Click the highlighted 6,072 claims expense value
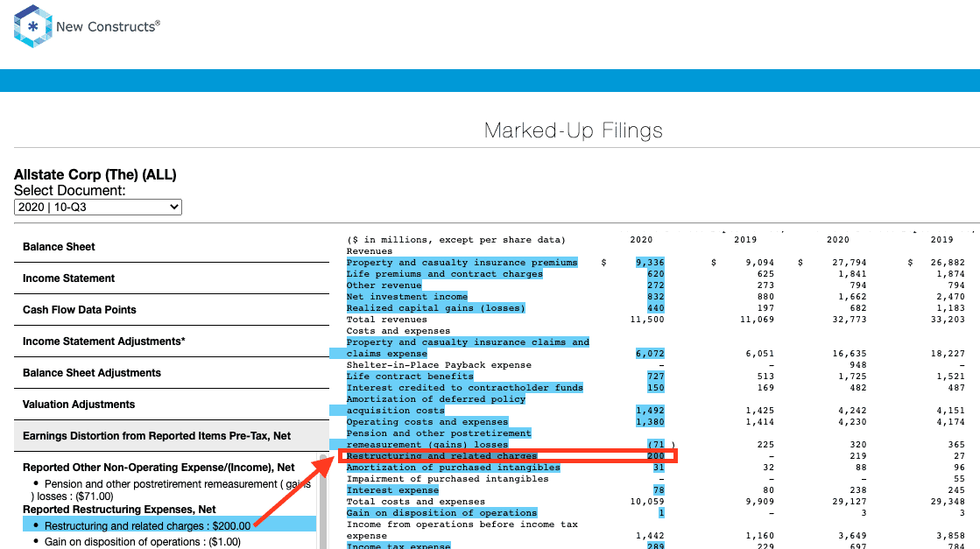Viewport: 980px width, 549px height. coord(650,354)
